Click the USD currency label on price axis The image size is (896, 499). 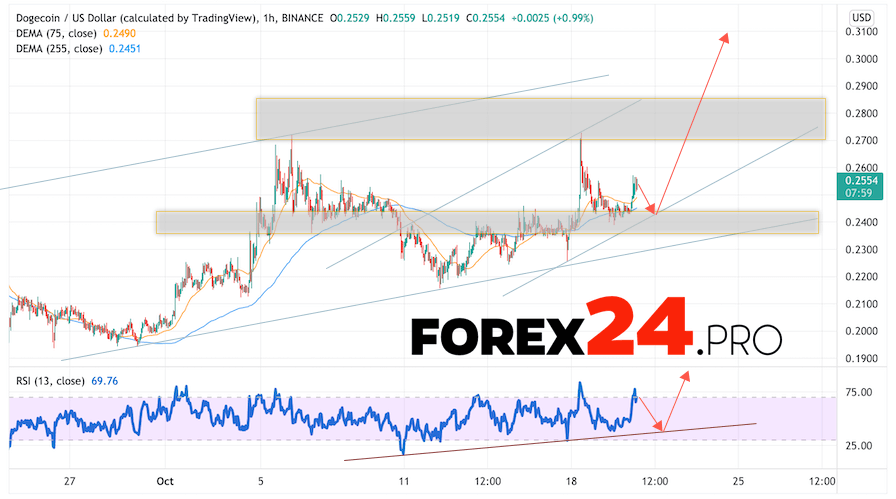pyautogui.click(x=860, y=18)
